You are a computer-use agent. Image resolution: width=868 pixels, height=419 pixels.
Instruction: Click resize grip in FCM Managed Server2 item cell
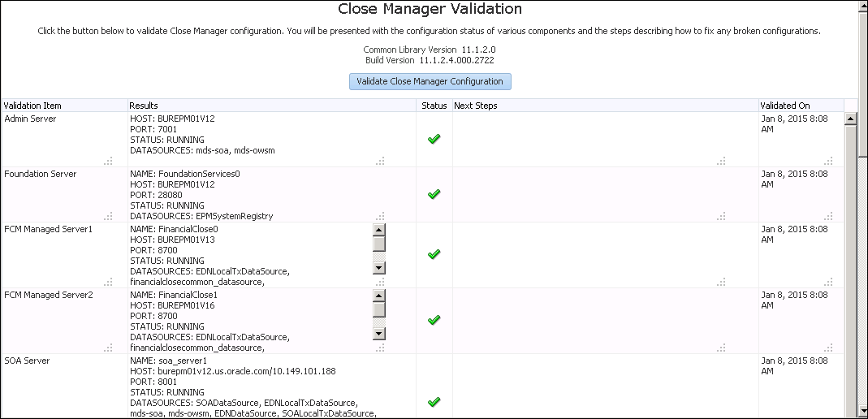[108, 348]
